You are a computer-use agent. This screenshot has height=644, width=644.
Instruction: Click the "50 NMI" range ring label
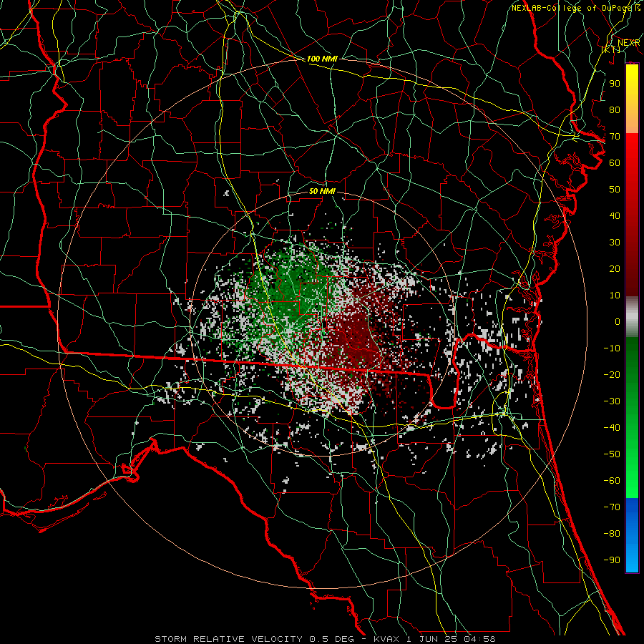coord(322,191)
